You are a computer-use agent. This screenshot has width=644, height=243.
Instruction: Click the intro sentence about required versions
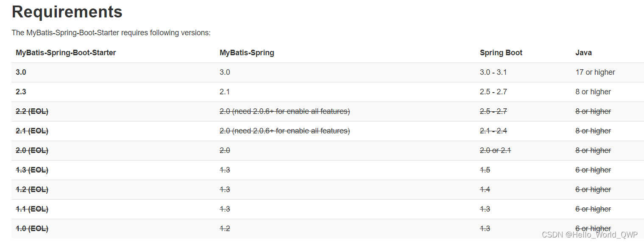point(111,33)
